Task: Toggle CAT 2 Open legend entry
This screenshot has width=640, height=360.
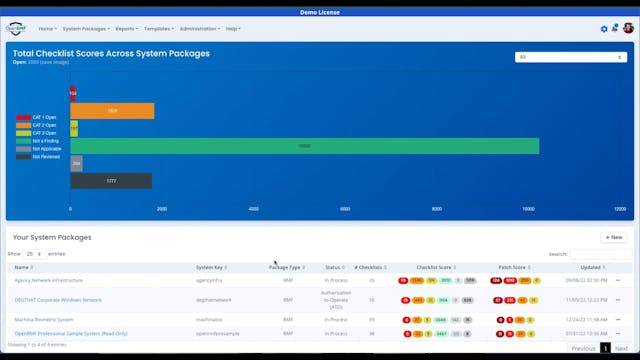Action: tap(36, 125)
